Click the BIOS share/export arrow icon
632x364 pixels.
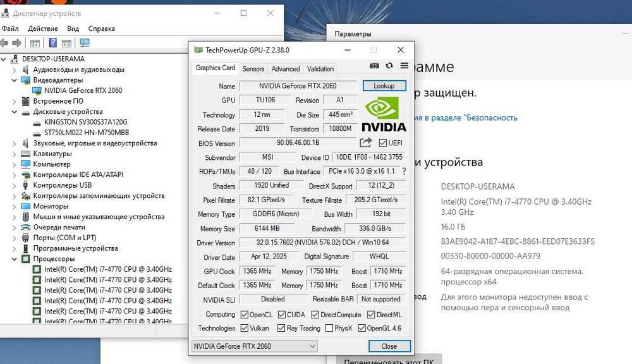point(365,143)
